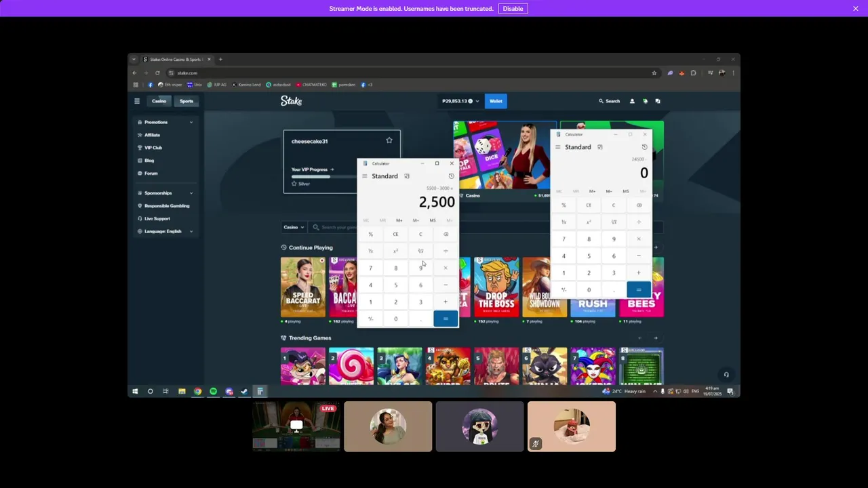The height and width of the screenshot is (488, 868).
Task: Click digit 5 in right calculator
Action: pos(589,256)
